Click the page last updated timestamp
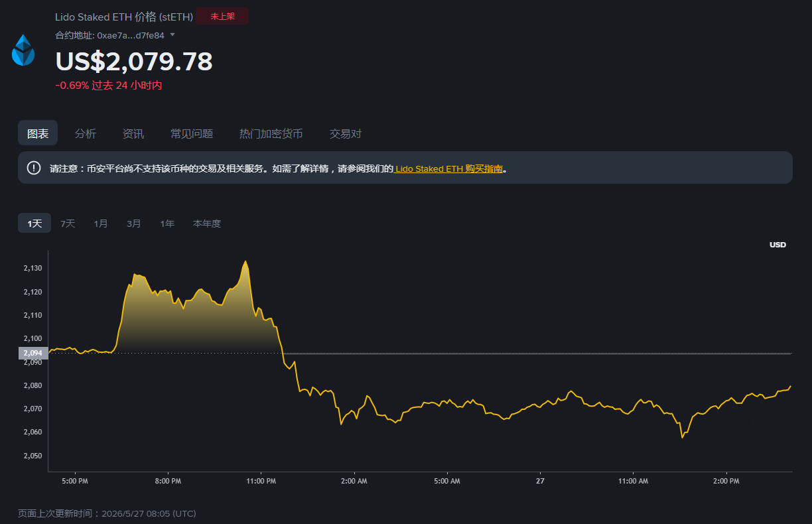The image size is (812, 524). [x=107, y=513]
